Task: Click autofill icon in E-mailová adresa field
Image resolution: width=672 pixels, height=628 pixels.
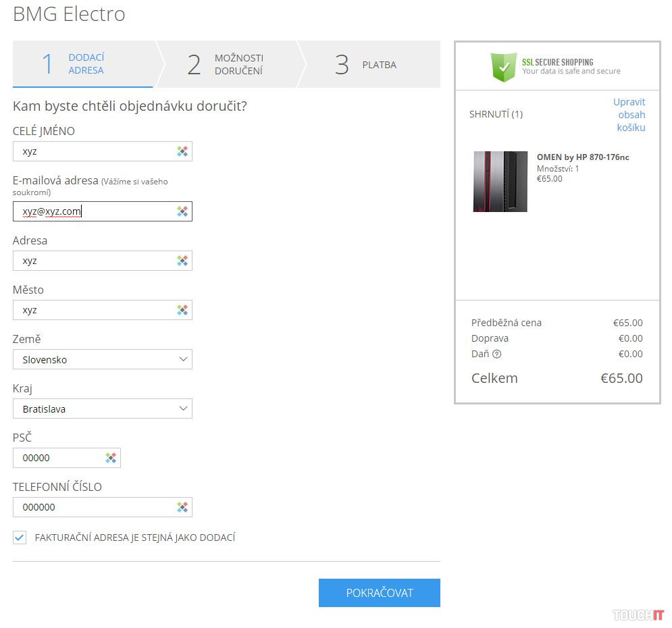Action: (182, 211)
